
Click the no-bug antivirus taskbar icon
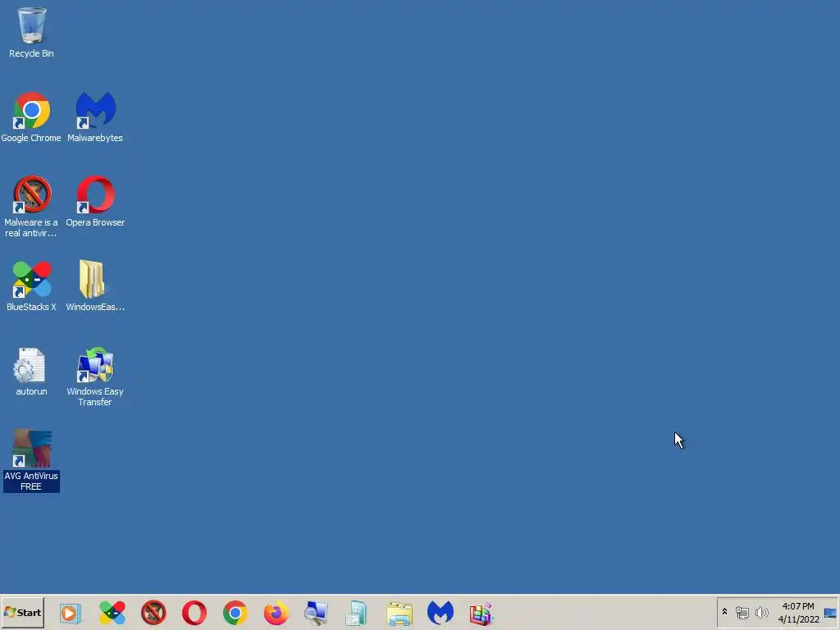pos(153,614)
